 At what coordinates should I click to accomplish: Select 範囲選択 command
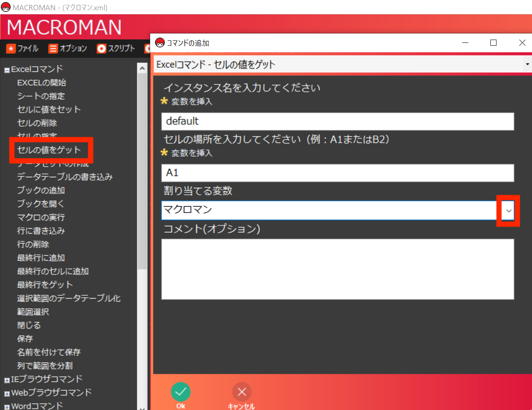click(x=33, y=312)
